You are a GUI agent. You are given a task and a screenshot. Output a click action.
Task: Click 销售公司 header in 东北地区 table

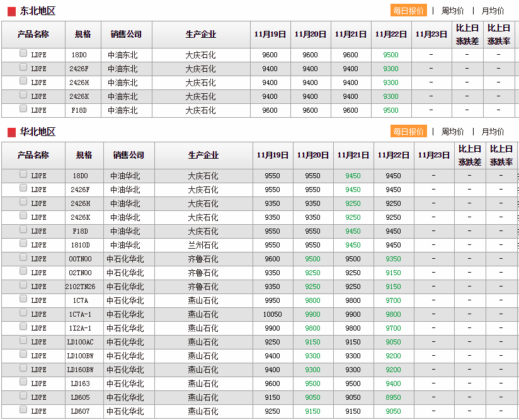[x=127, y=35]
